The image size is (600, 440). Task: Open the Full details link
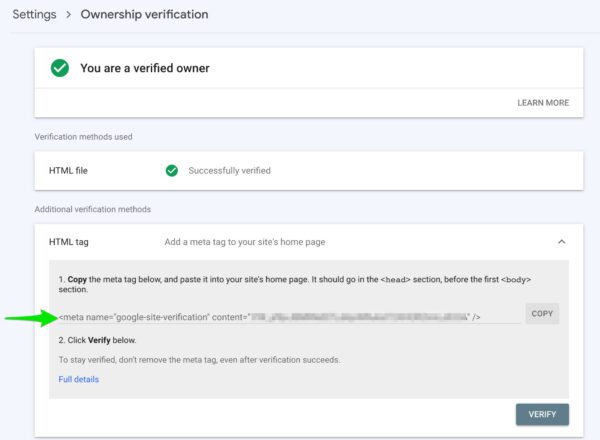(x=79, y=379)
